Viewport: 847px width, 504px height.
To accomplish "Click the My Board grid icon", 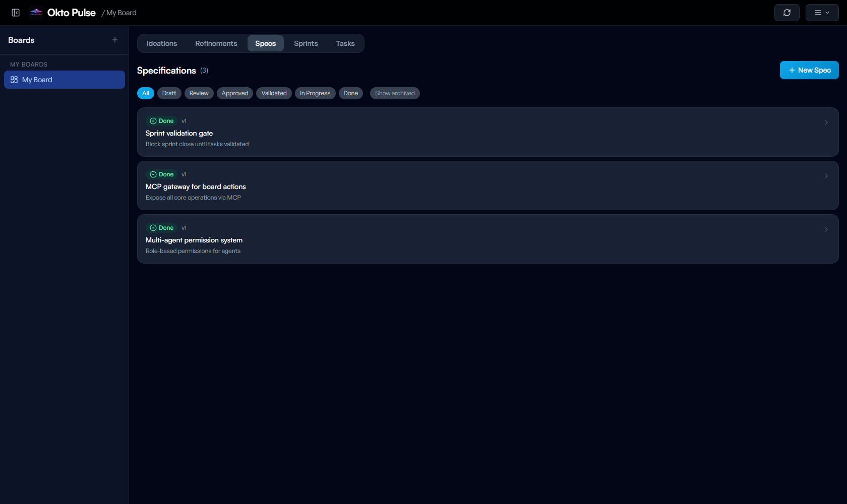I will click(x=14, y=80).
